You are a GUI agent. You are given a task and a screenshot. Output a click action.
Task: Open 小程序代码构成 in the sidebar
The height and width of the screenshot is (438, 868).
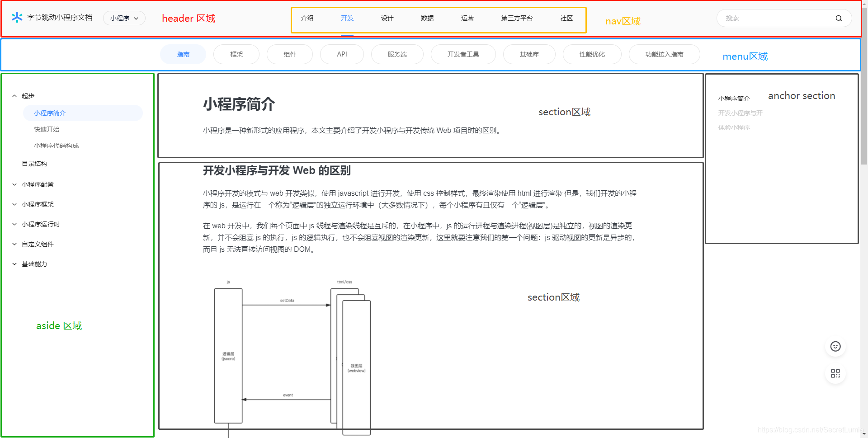point(56,146)
